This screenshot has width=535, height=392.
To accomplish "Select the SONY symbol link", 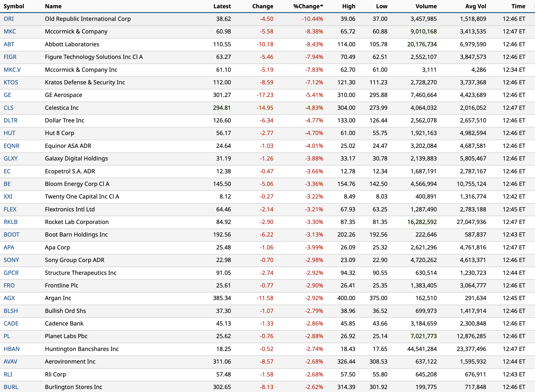I will (11, 260).
